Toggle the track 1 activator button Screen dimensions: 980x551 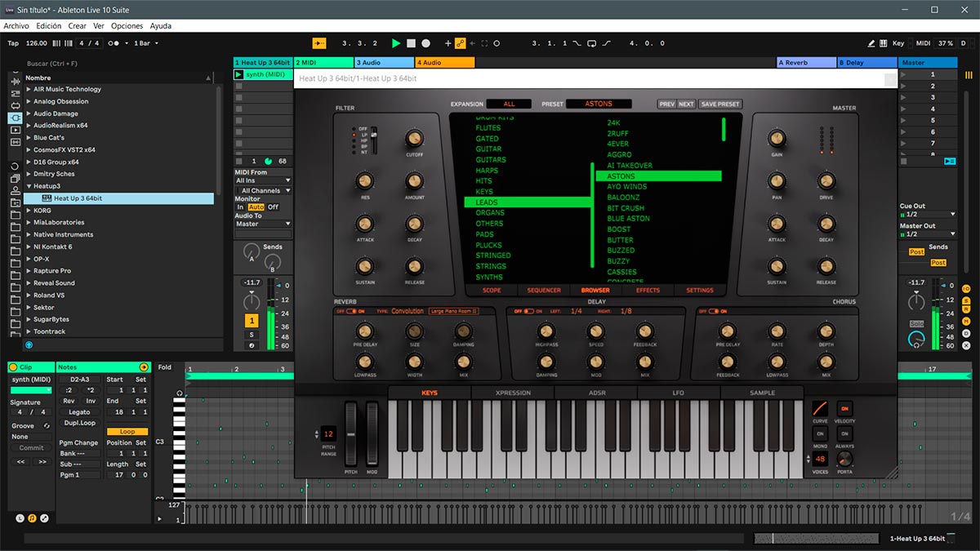pyautogui.click(x=252, y=321)
